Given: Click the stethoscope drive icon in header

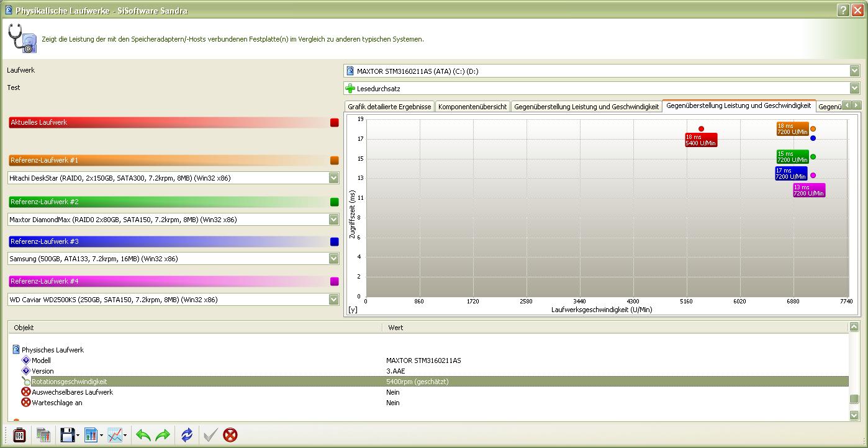Looking at the screenshot, I should [x=23, y=38].
